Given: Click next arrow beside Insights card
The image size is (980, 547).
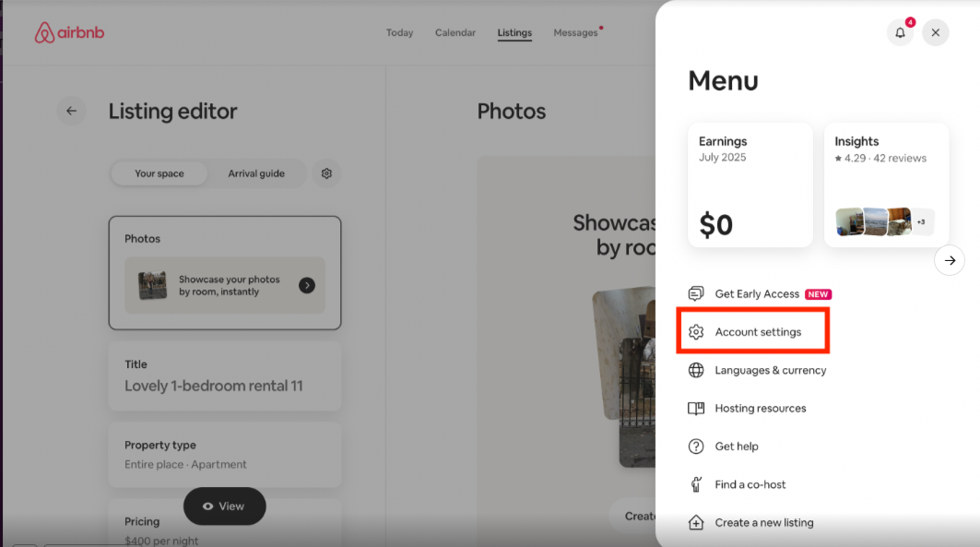Looking at the screenshot, I should point(950,260).
